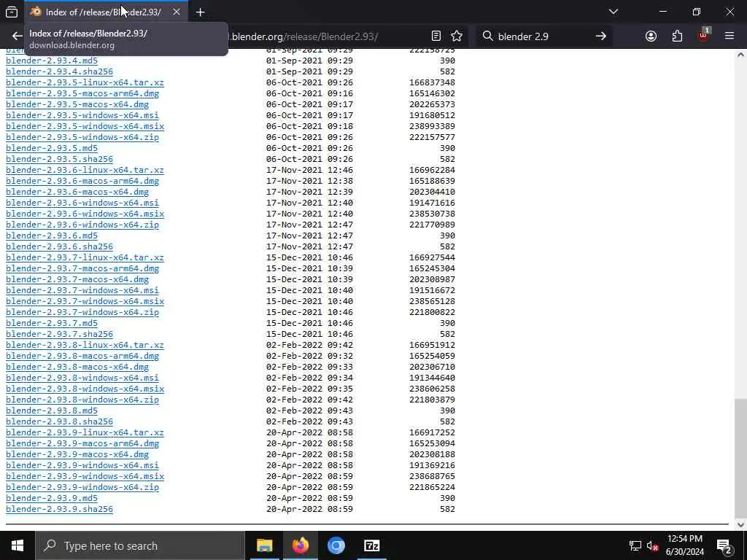Open the notification center icon
This screenshot has height=560, width=747.
click(724, 545)
